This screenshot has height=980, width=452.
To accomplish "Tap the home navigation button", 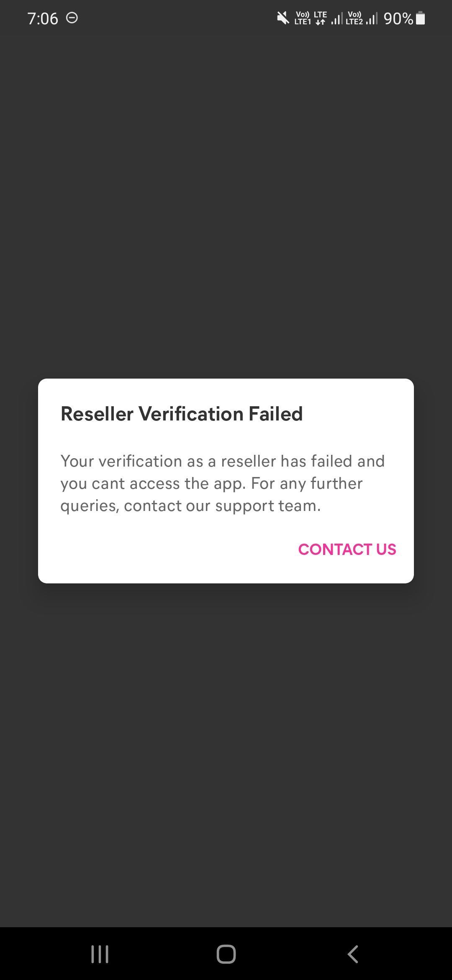I will click(x=226, y=954).
